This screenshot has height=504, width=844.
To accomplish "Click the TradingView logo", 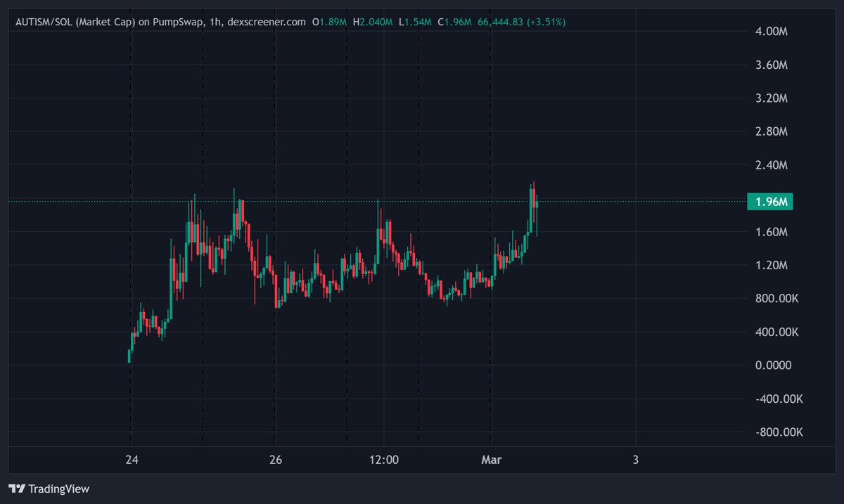I will (49, 489).
